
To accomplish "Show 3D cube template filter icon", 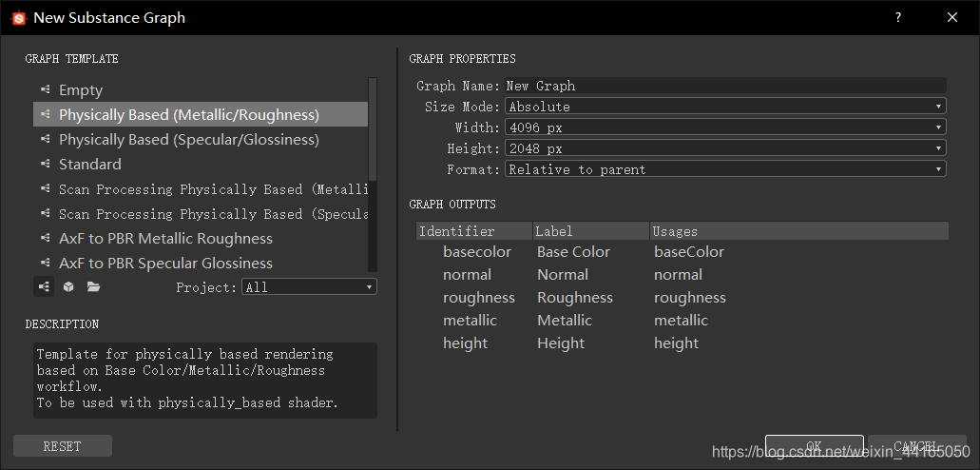I will click(68, 286).
